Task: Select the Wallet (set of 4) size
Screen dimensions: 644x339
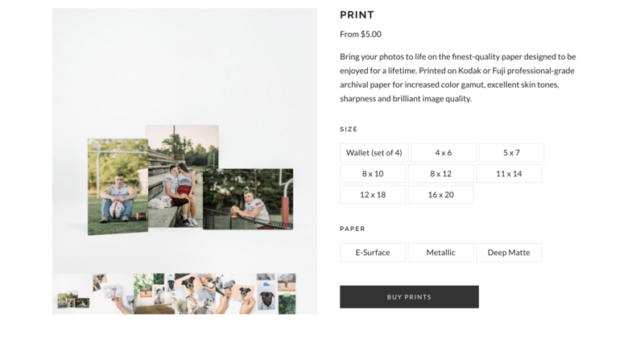Action: coord(374,152)
